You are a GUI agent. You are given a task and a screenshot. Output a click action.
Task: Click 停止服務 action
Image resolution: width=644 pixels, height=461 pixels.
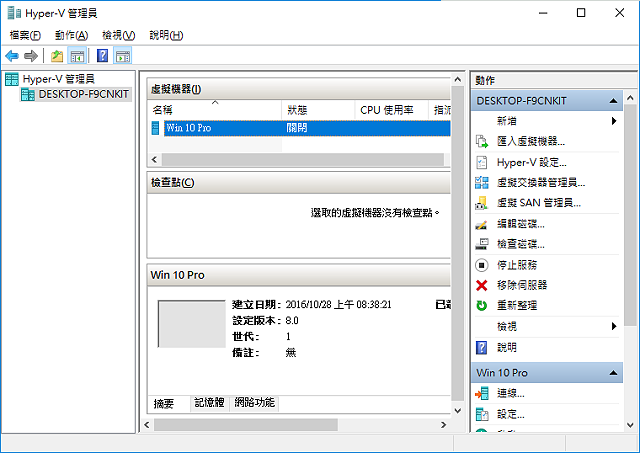point(517,265)
